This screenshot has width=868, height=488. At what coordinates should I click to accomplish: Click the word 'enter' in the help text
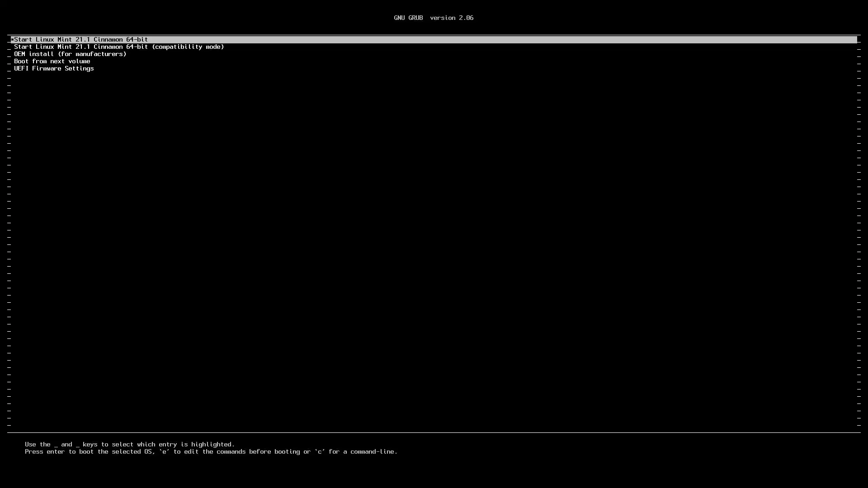pos(56,452)
